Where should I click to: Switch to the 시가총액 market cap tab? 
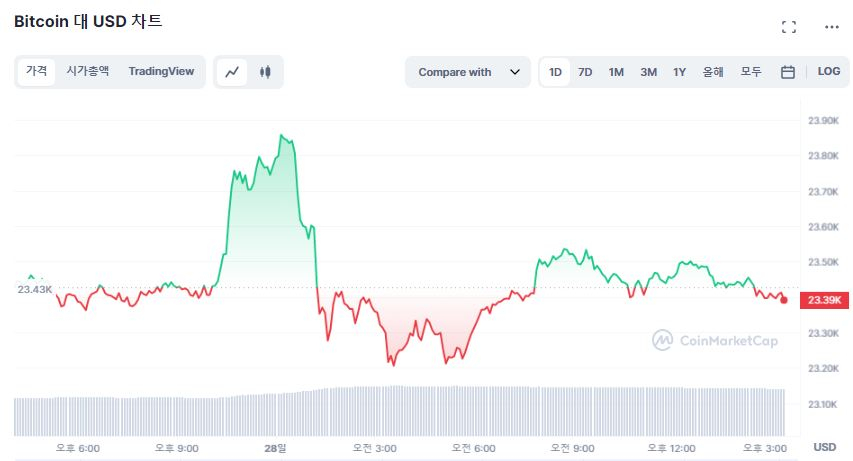[x=88, y=71]
